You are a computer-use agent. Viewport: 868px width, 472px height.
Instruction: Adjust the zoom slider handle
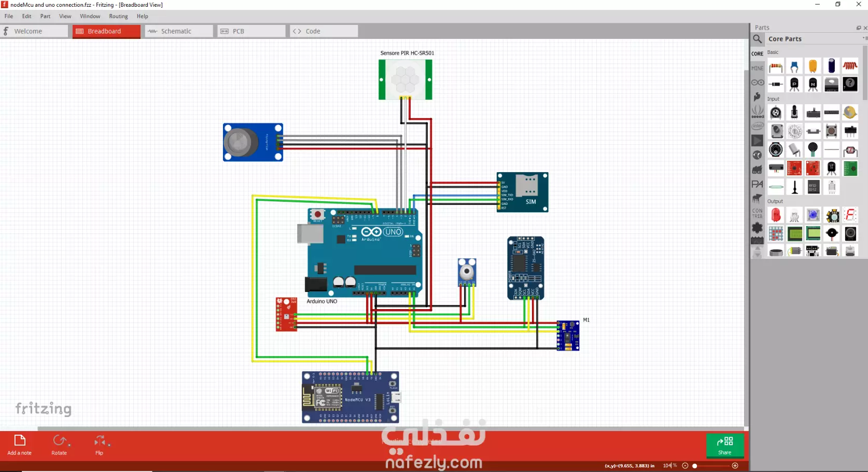click(695, 466)
